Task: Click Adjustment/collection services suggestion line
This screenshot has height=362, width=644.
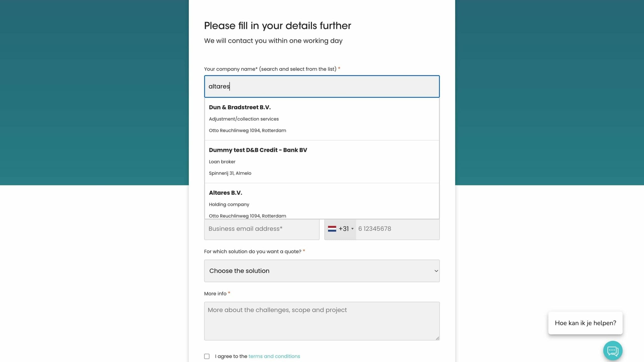Action: 244,119
